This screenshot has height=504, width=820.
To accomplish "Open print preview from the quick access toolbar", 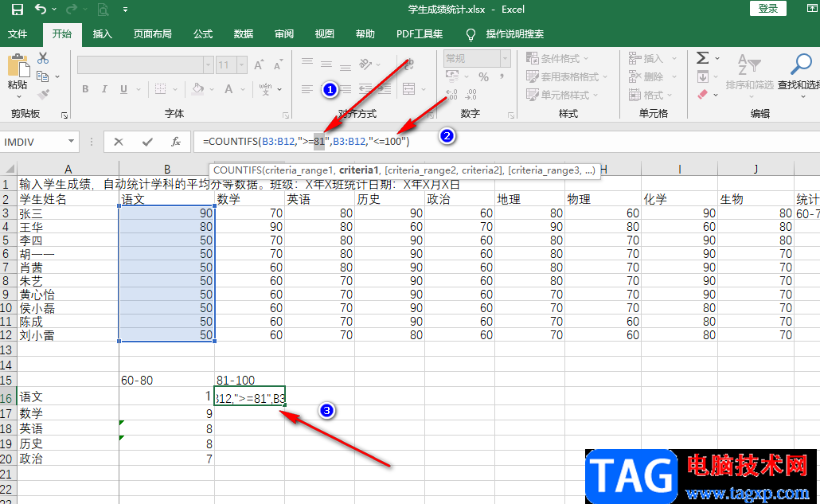I will point(103,9).
